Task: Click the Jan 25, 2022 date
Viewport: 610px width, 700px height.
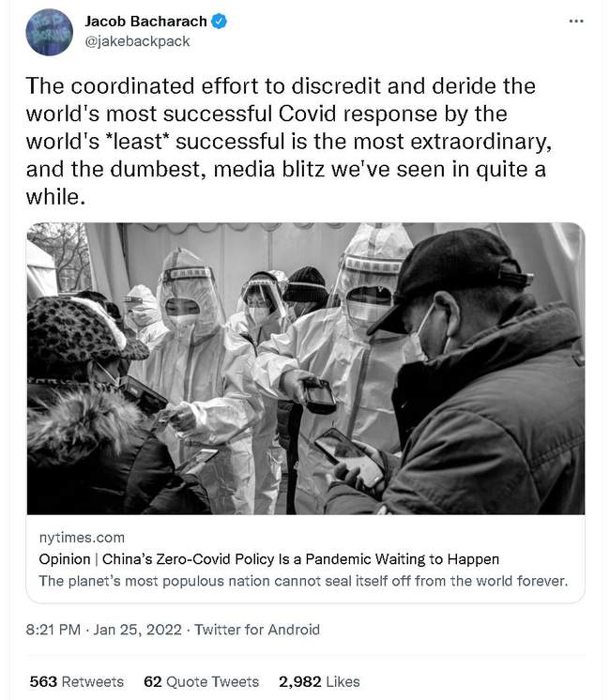Action: pos(138,630)
